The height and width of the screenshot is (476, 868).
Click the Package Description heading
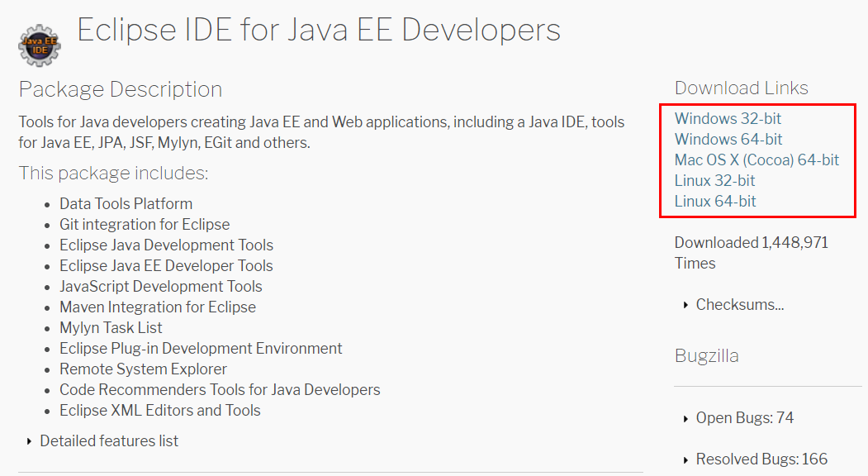coord(120,90)
